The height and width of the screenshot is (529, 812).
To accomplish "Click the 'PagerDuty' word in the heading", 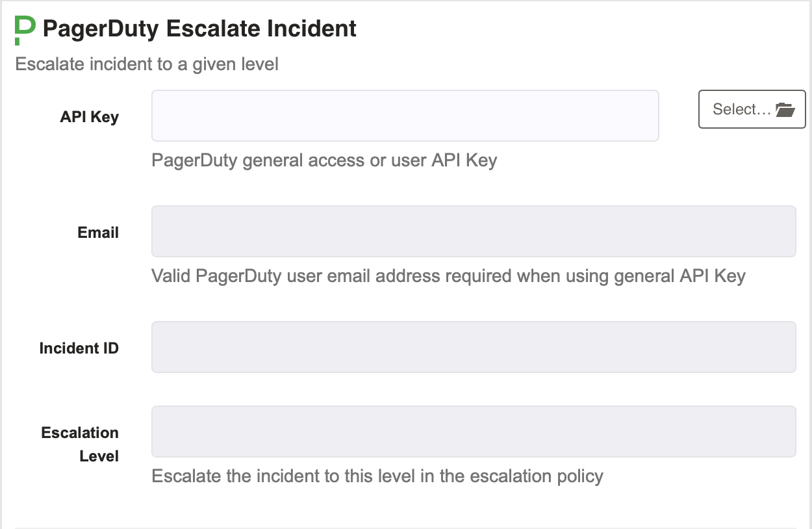I will coord(101,29).
